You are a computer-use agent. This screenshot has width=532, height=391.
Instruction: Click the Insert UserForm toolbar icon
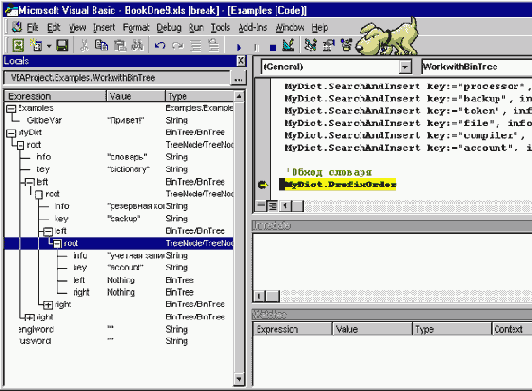tap(36, 45)
